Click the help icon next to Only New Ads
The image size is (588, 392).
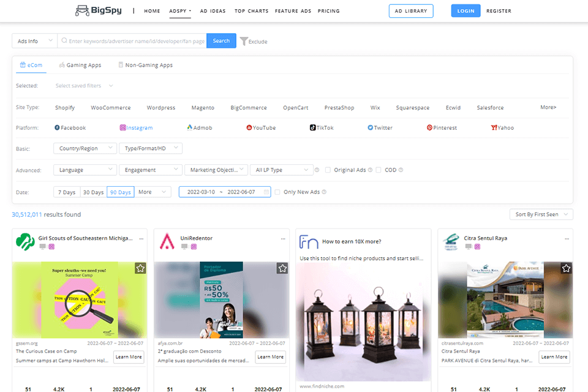(x=324, y=192)
